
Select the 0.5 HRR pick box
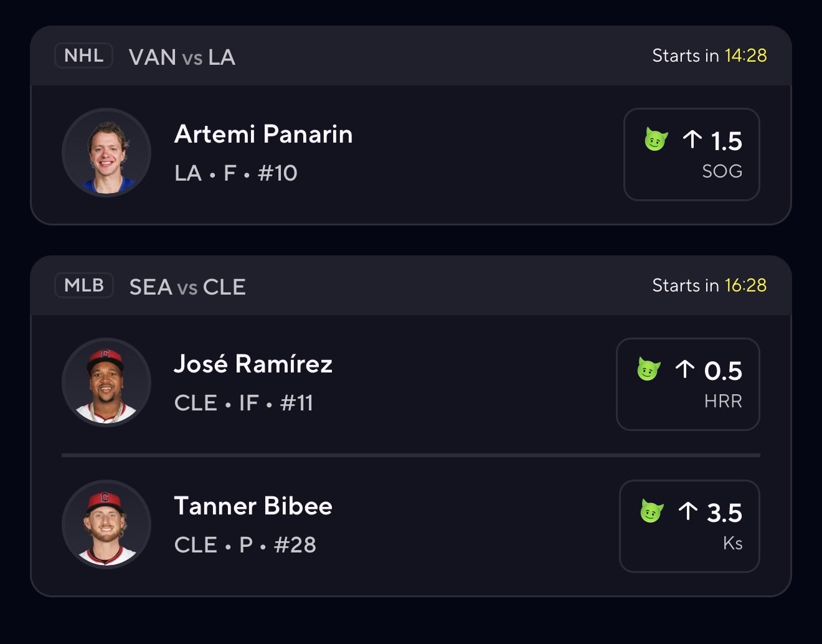coord(687,384)
